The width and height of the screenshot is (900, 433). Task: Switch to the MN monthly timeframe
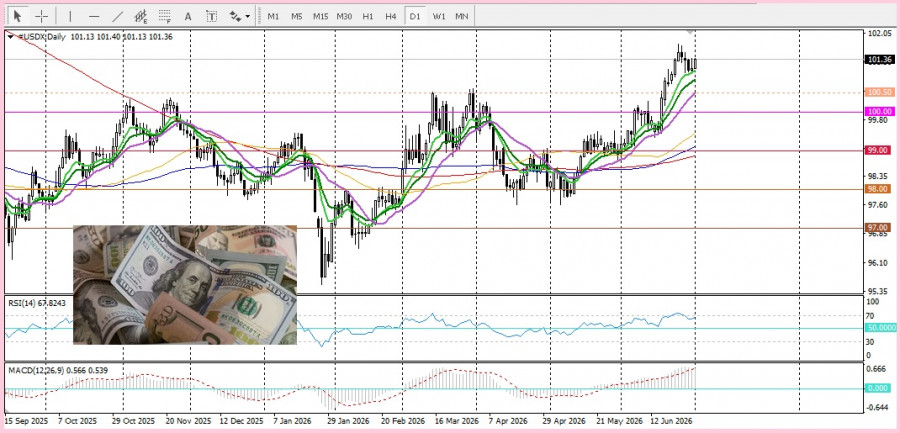click(461, 16)
